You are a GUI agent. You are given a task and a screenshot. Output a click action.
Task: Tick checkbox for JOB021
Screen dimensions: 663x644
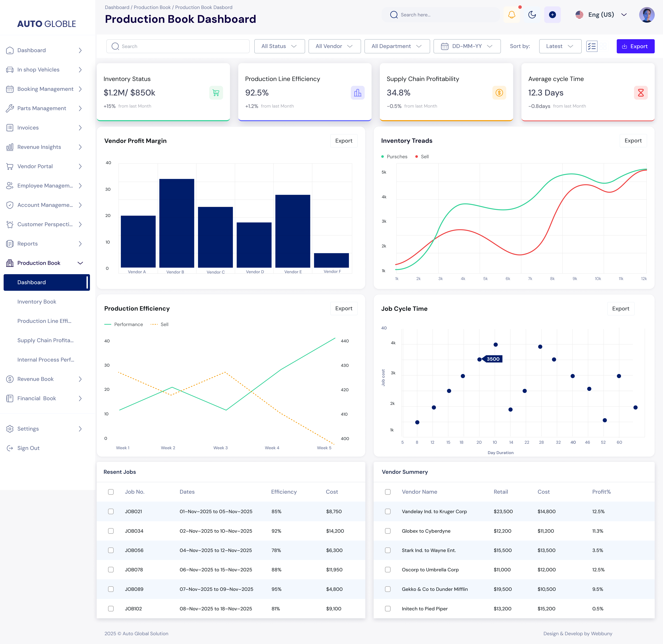pyautogui.click(x=111, y=511)
